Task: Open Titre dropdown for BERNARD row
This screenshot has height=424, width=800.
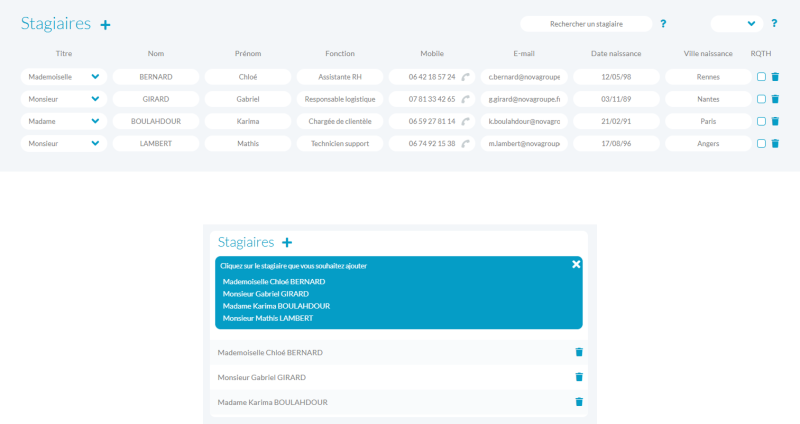Action: pos(64,77)
